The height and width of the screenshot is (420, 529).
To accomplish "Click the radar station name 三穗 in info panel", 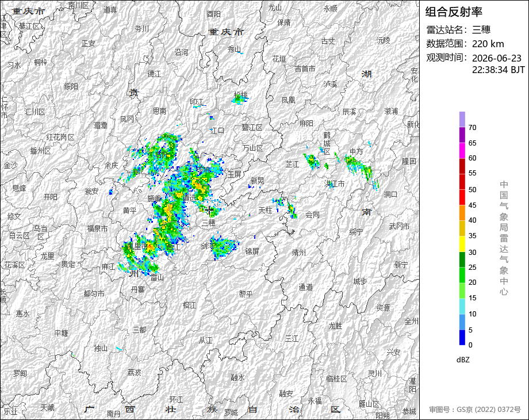I will click(x=481, y=30).
